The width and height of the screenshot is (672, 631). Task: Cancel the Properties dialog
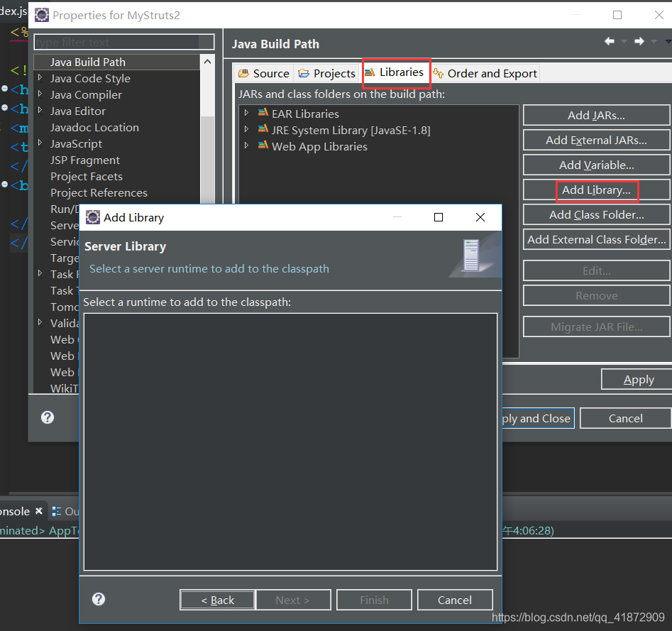click(x=625, y=418)
